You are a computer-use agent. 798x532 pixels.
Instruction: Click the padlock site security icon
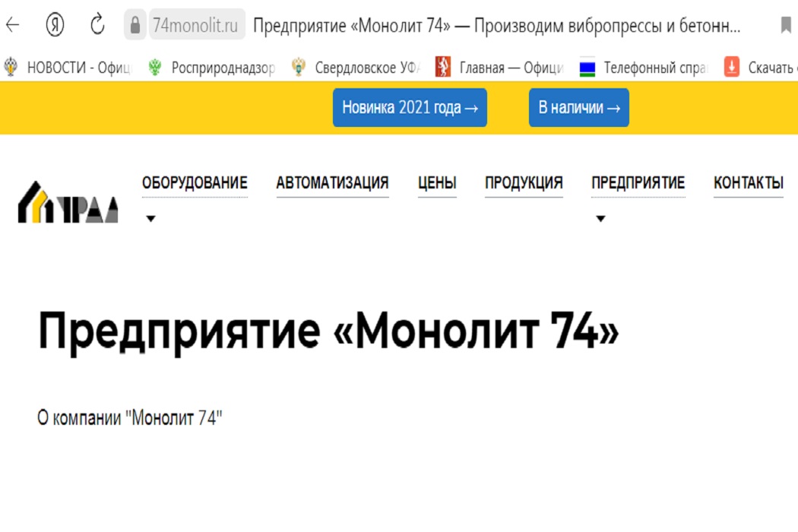135,25
